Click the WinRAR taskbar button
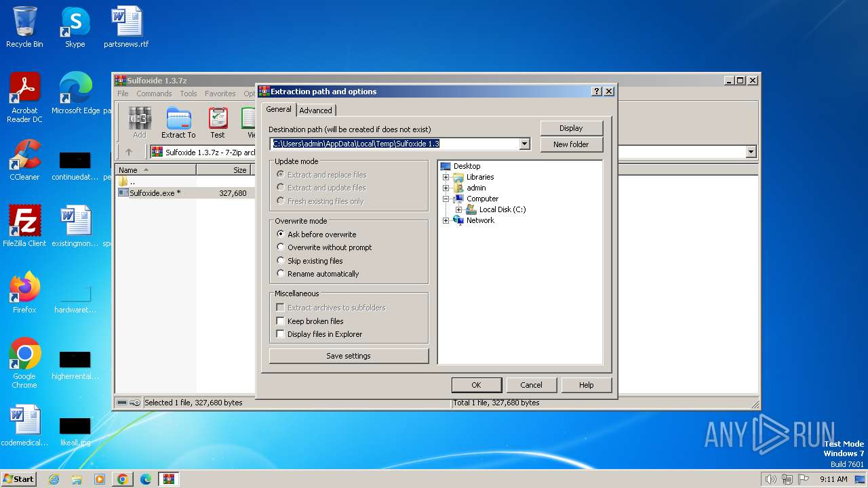 (x=169, y=479)
